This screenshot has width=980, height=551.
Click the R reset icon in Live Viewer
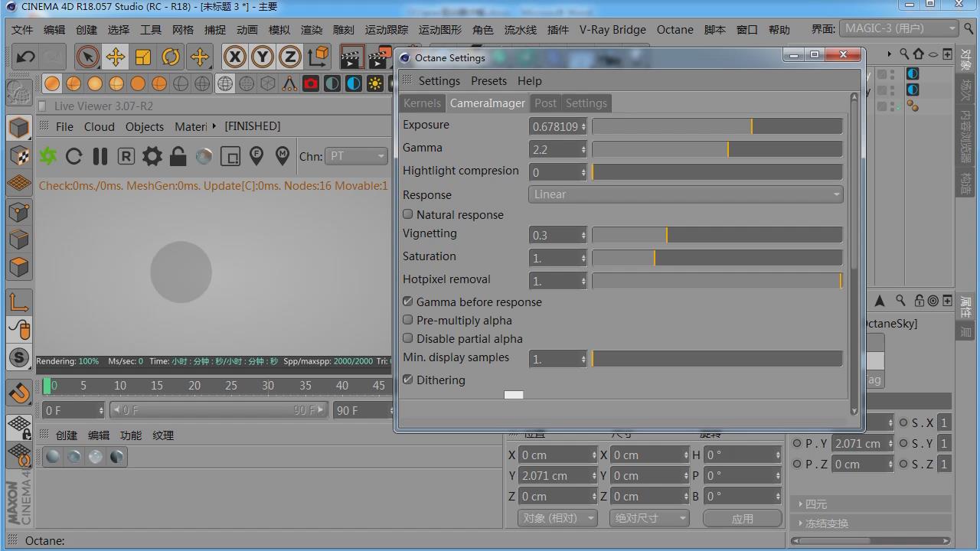pyautogui.click(x=126, y=156)
